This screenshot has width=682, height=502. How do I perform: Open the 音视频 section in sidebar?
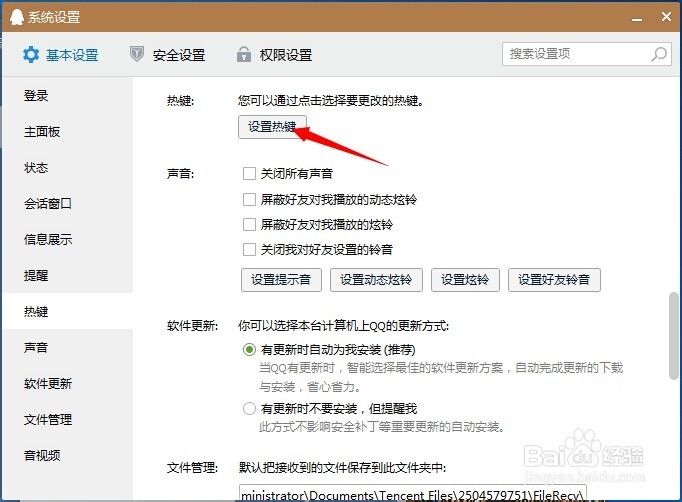coord(67,455)
